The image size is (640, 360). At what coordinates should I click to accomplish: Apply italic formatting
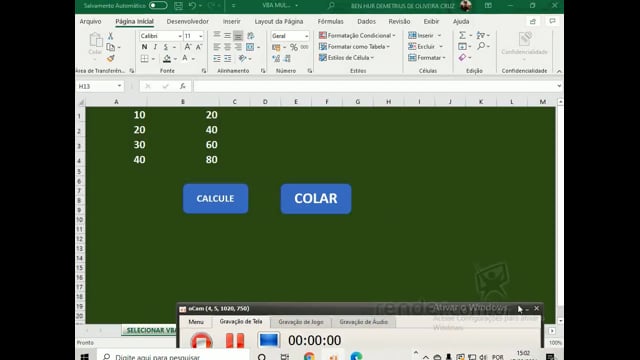(x=155, y=47)
